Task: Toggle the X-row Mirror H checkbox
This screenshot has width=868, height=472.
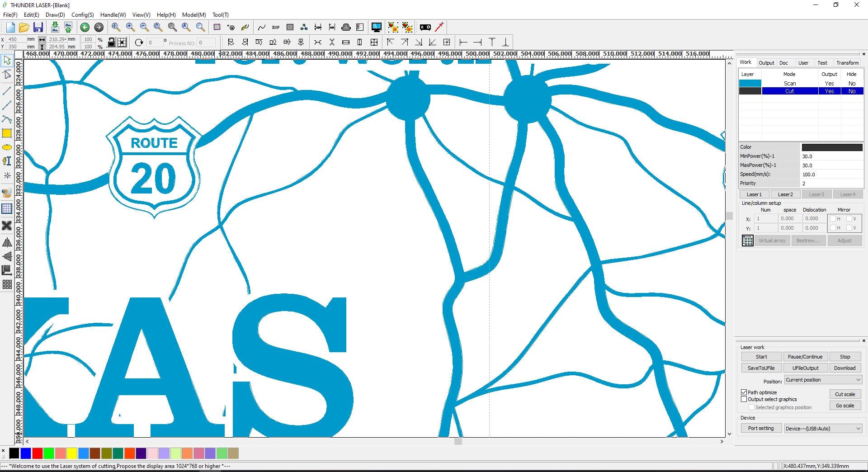Action: [833, 219]
